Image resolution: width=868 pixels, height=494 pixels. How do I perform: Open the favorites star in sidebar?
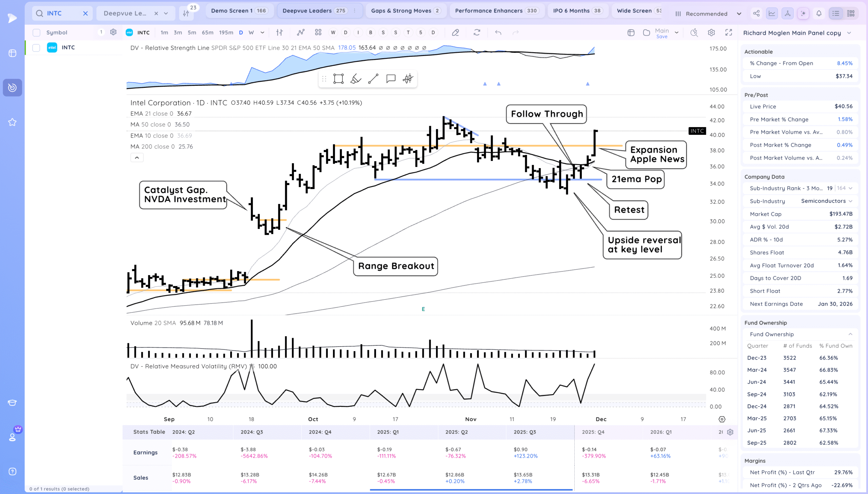click(12, 122)
